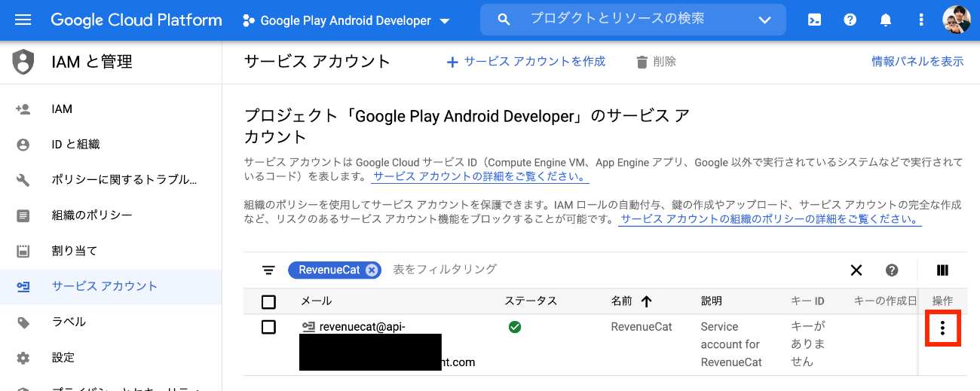Open the three-dot actions menu for RevenueCat
Screen dimensions: 980x391
pyautogui.click(x=942, y=328)
